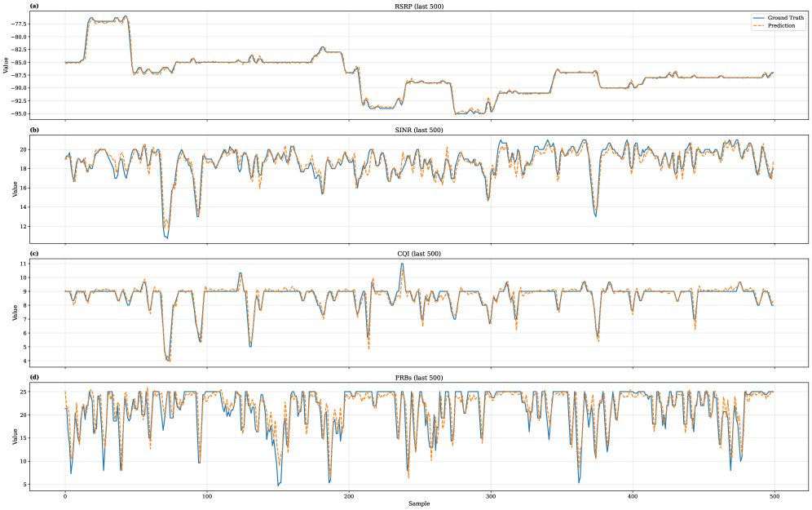The width and height of the screenshot is (812, 510).
Task: Click the RSRP y-tick "−90.0"
Action: pyautogui.click(x=18, y=88)
